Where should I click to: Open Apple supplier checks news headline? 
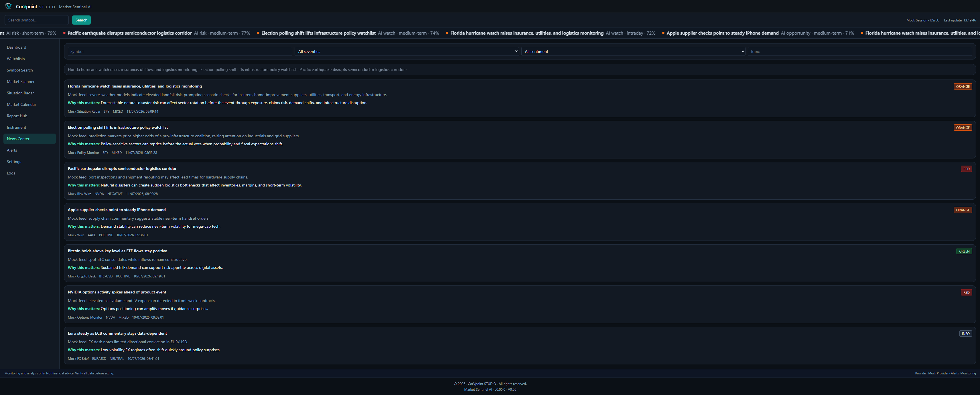point(117,210)
